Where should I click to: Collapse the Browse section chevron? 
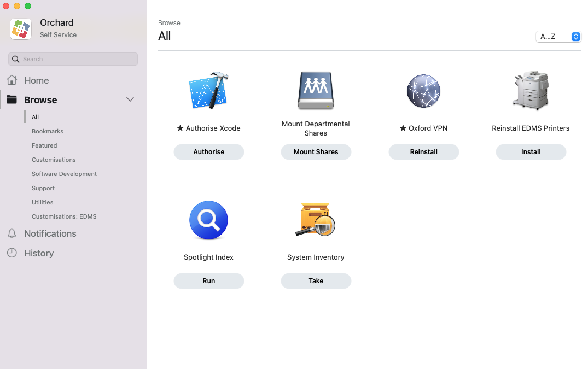pos(130,99)
